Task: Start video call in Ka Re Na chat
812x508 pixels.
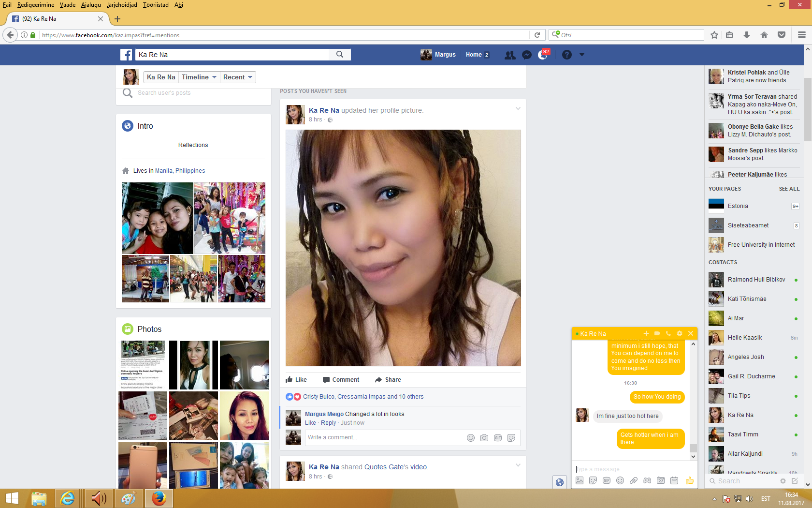Action: click(657, 333)
